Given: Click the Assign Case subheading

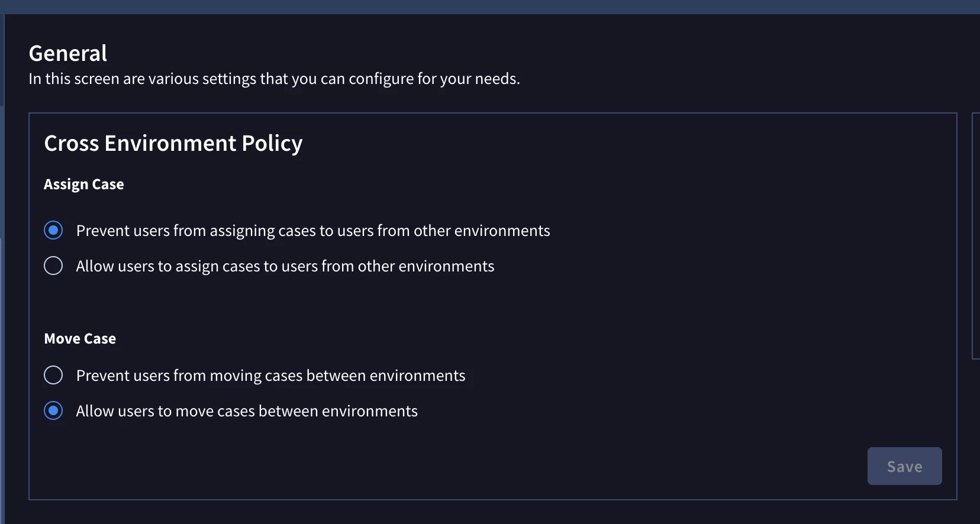Looking at the screenshot, I should [84, 185].
